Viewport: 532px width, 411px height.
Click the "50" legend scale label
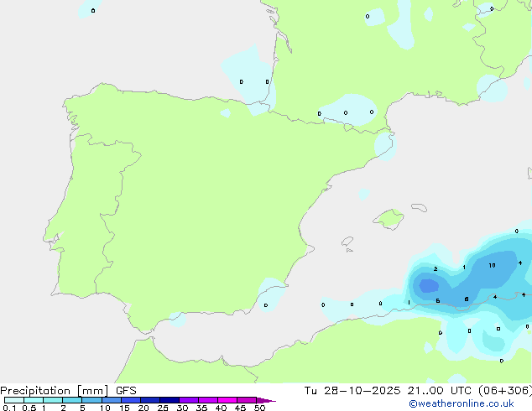point(259,408)
